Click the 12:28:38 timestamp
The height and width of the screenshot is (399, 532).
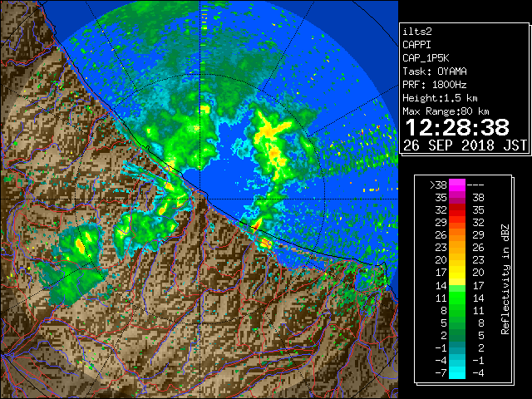(x=457, y=127)
